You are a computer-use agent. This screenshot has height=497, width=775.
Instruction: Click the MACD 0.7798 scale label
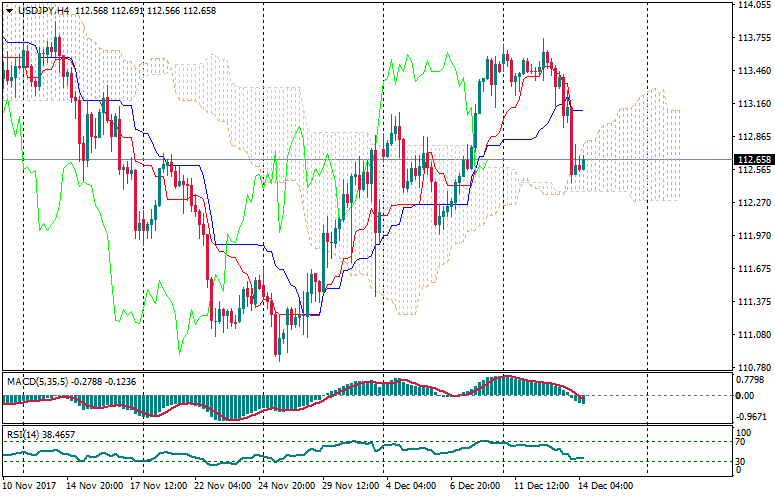(x=749, y=380)
